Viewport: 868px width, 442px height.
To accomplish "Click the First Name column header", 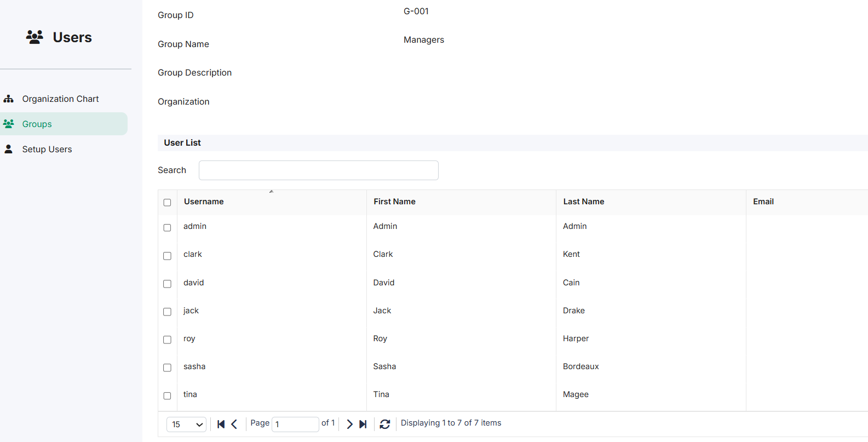I will click(x=394, y=202).
